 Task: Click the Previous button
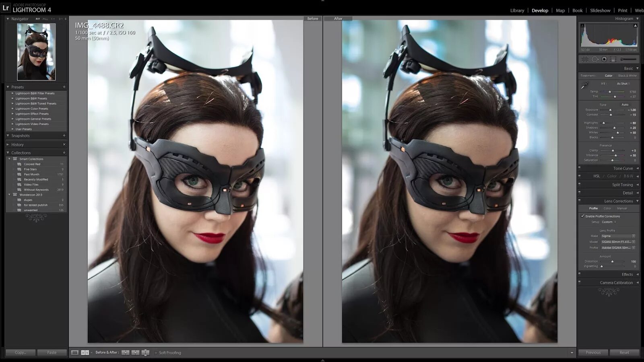click(x=593, y=353)
